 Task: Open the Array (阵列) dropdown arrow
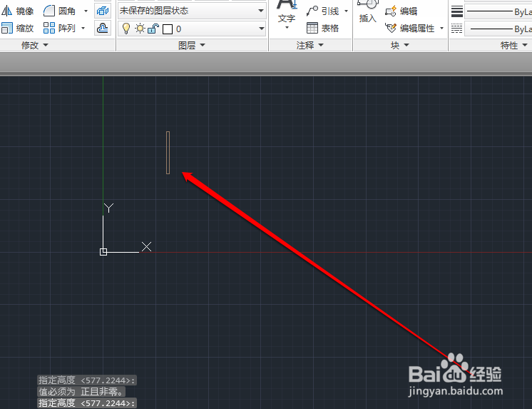83,29
